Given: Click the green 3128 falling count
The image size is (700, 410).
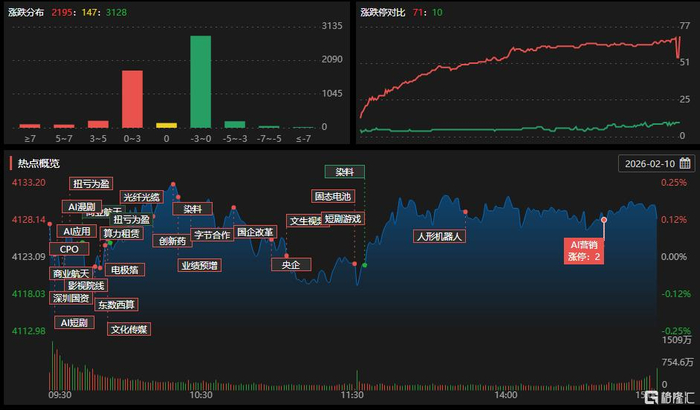Looking at the screenshot, I should (116, 13).
